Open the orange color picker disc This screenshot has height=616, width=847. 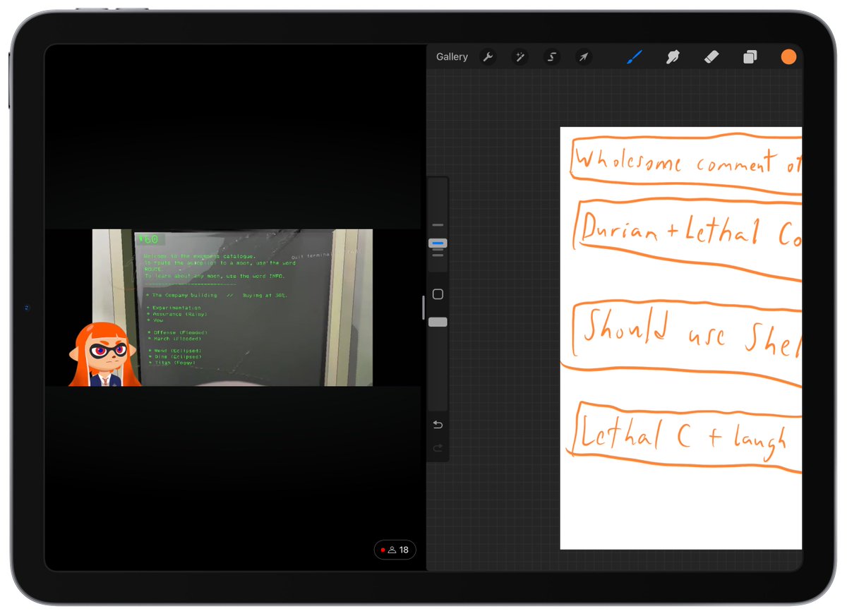tap(788, 57)
